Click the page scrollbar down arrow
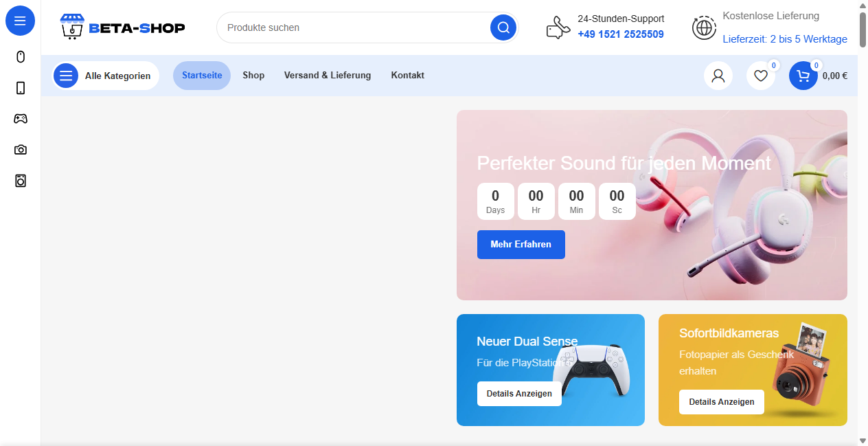Image resolution: width=868 pixels, height=446 pixels. (863, 441)
